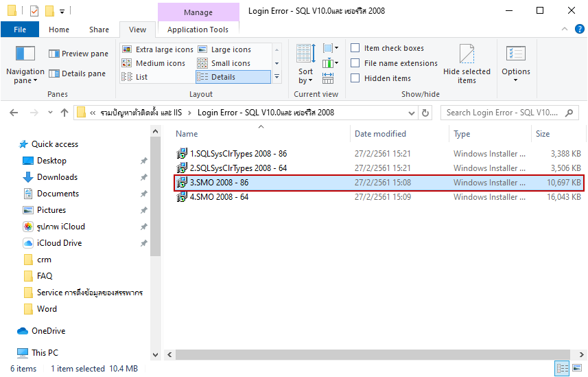Switch layout to Medium icons
The width and height of the screenshot is (588, 377).
point(154,63)
